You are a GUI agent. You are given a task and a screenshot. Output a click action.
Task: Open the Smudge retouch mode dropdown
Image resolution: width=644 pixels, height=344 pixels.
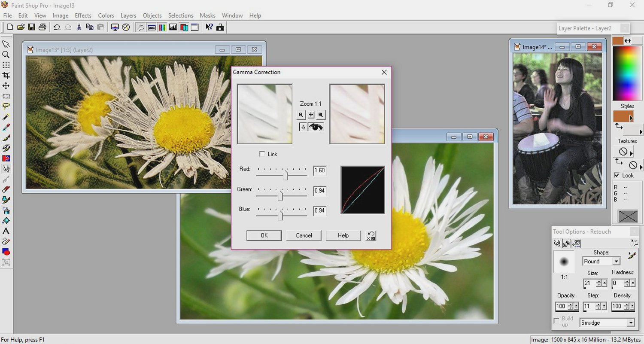tap(630, 323)
